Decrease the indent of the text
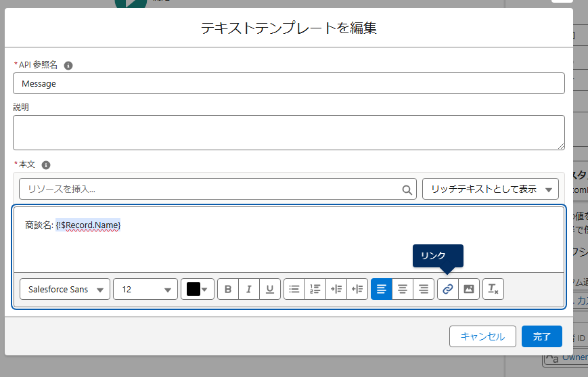588x377 pixels. (357, 289)
